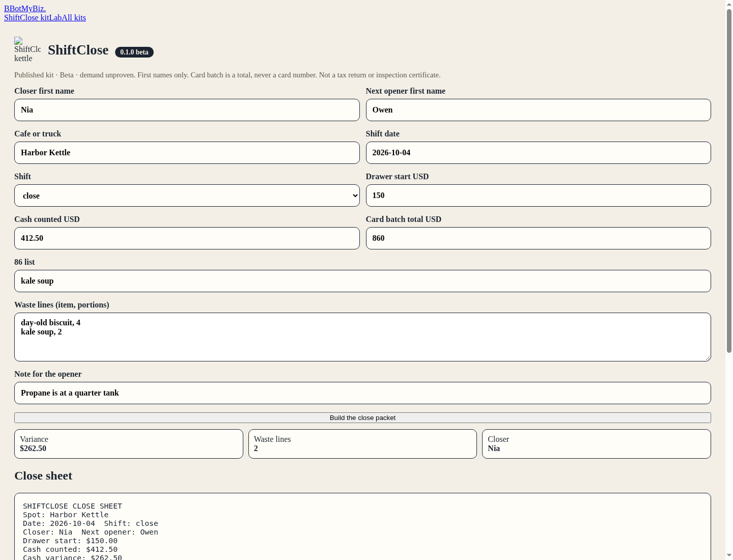The image size is (733, 560).
Task: Open the BotMyBiz home link
Action: (x=25, y=9)
